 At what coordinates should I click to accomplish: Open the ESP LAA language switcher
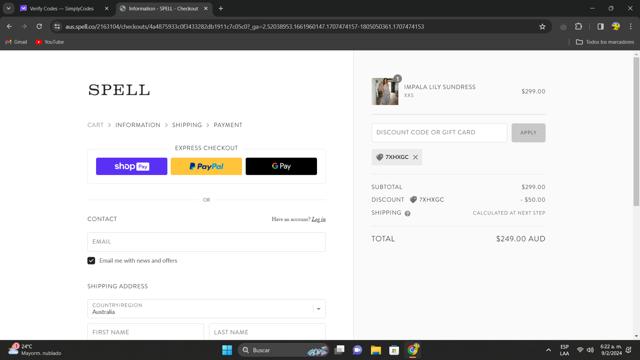pos(564,350)
